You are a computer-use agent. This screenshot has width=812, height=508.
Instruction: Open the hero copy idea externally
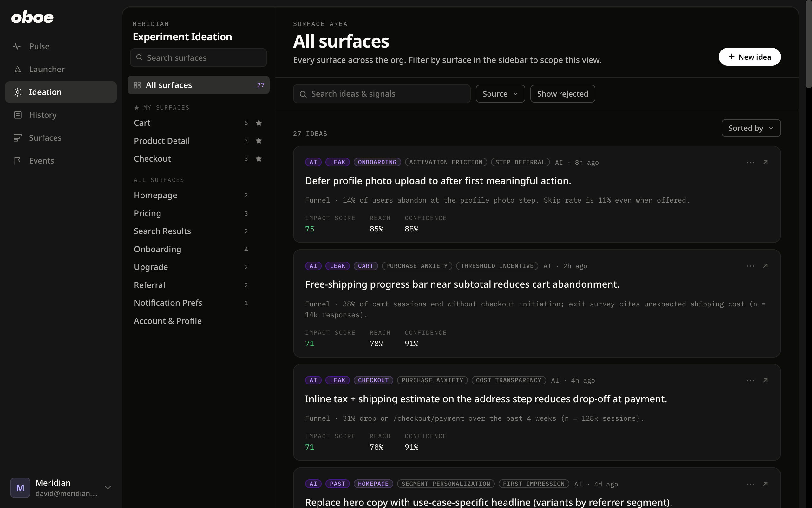[x=765, y=484]
